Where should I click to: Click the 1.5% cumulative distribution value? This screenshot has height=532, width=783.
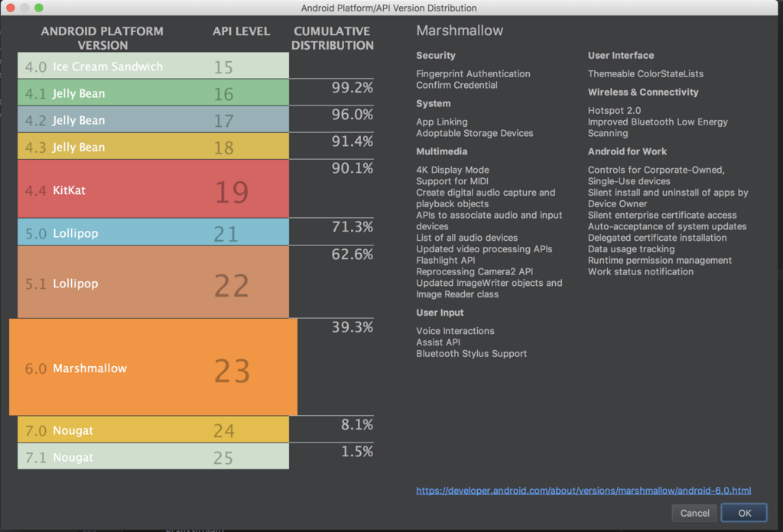(357, 452)
